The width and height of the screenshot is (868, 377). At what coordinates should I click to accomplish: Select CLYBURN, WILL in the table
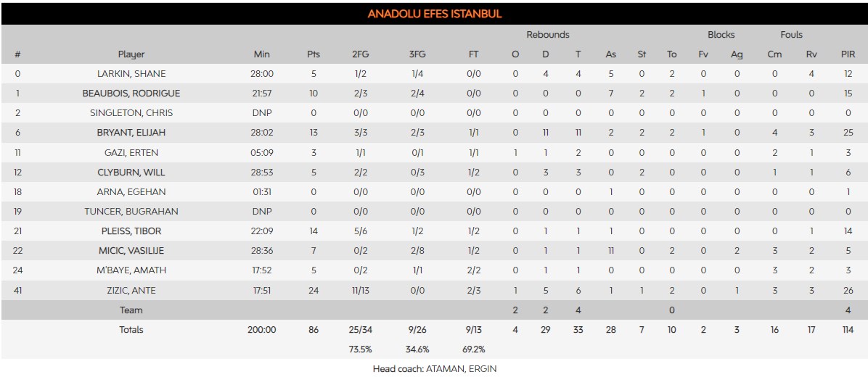[x=131, y=173]
